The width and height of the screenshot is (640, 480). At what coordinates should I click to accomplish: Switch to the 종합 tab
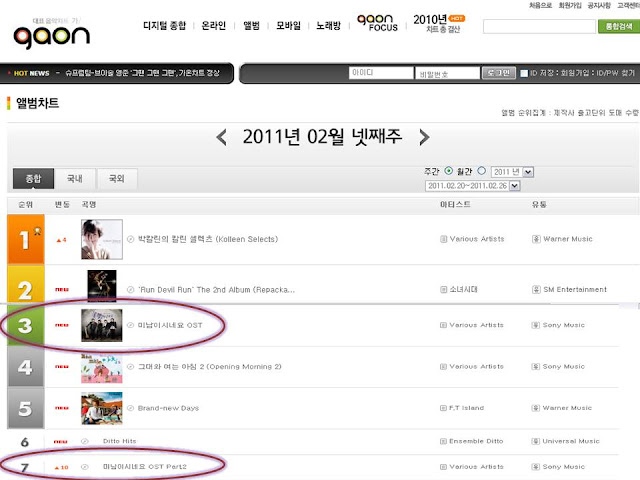[x=33, y=178]
